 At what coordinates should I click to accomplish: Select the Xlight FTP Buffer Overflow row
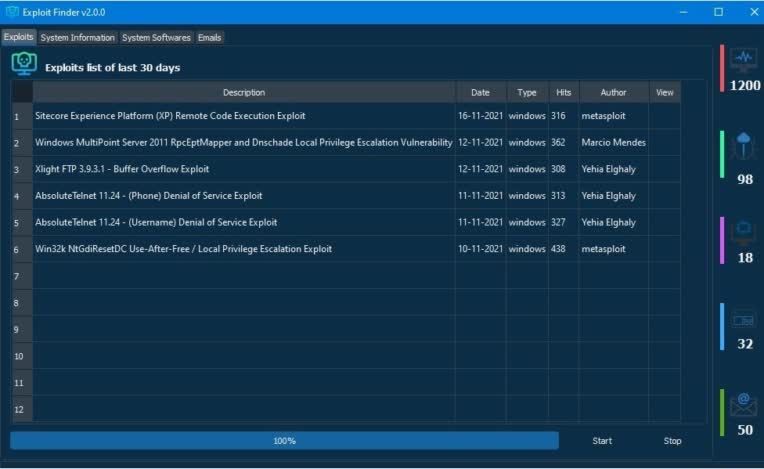346,169
